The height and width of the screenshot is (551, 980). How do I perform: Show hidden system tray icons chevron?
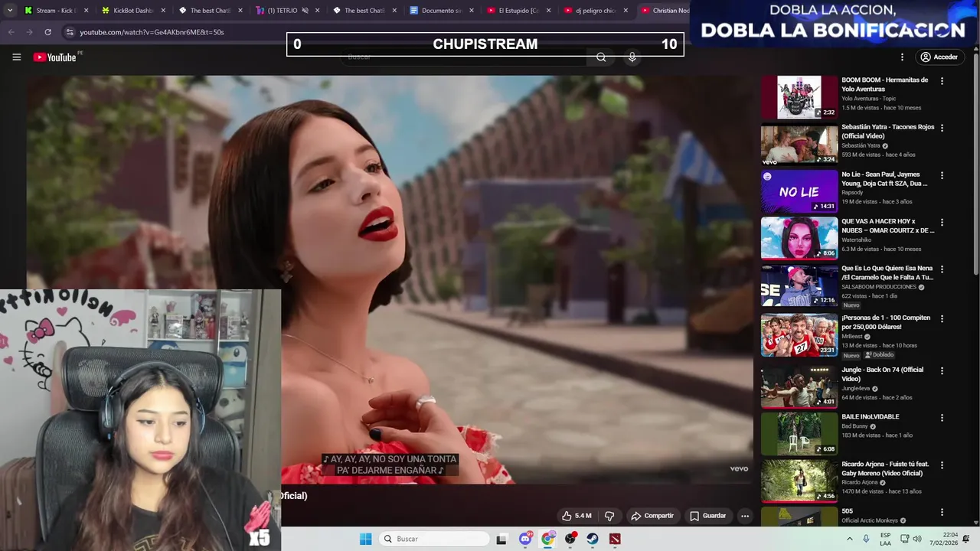point(850,539)
